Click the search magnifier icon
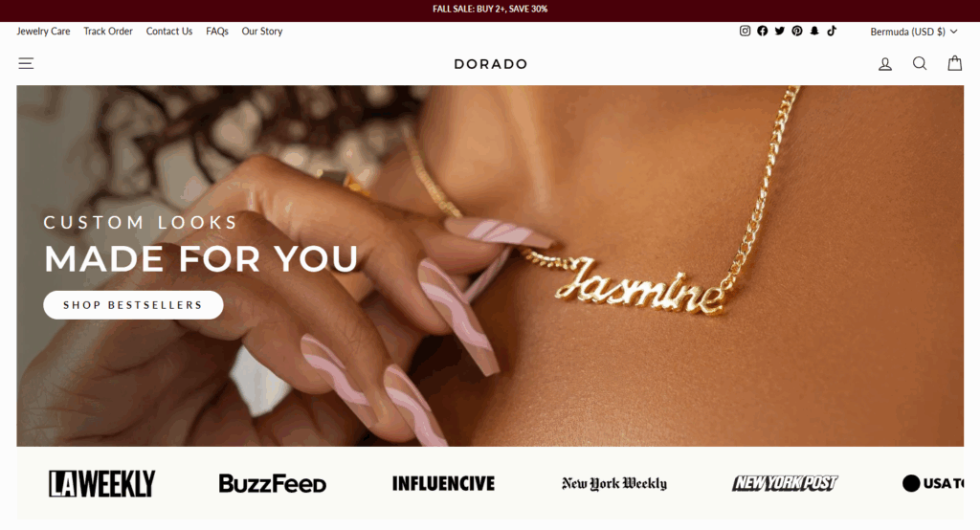Viewport: 980px width, 530px height. (920, 63)
